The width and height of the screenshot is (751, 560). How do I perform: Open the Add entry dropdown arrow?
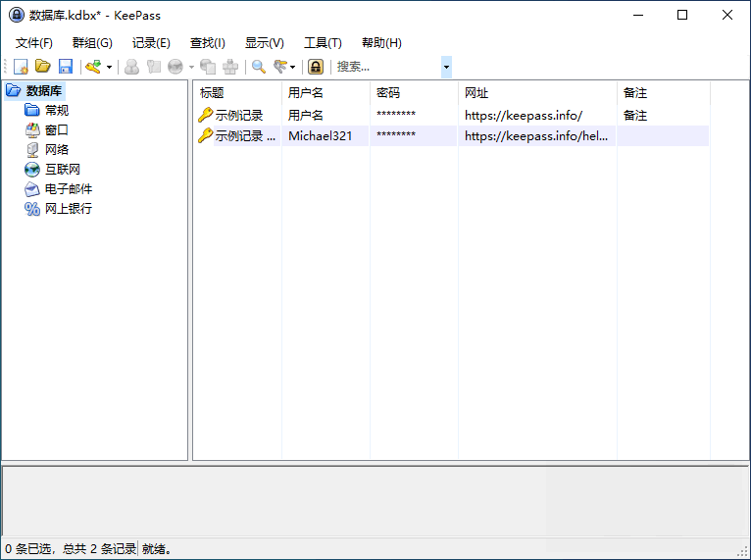click(109, 67)
